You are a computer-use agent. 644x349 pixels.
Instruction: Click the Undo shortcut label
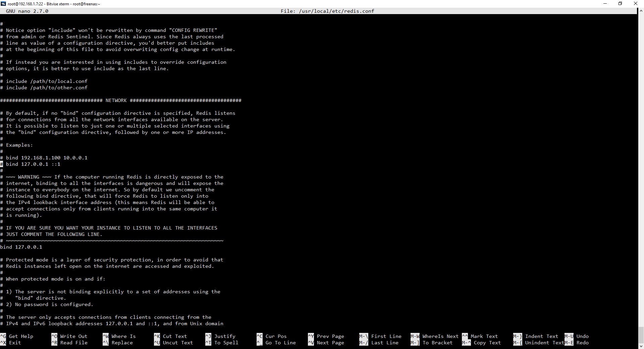point(582,336)
